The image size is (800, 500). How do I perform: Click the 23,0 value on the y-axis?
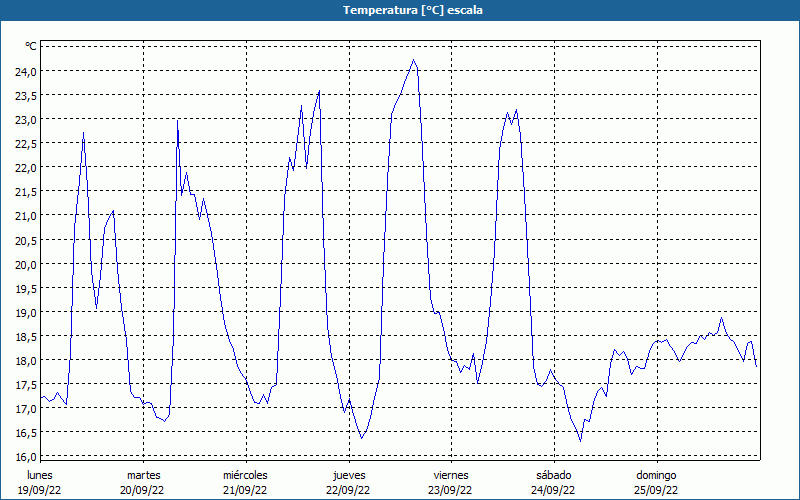26,119
